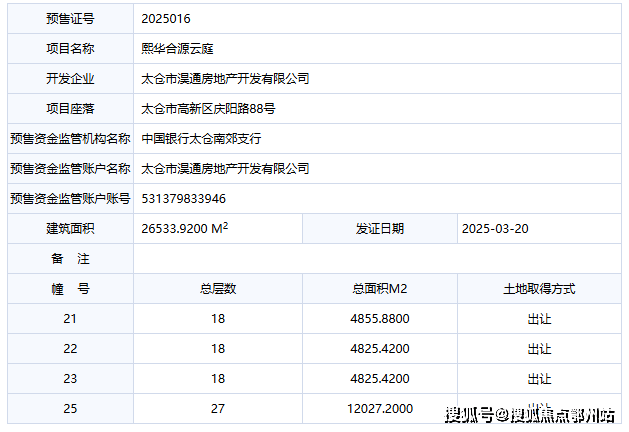
Task: Click the building area value 26533.9200 M²
Action: click(185, 228)
